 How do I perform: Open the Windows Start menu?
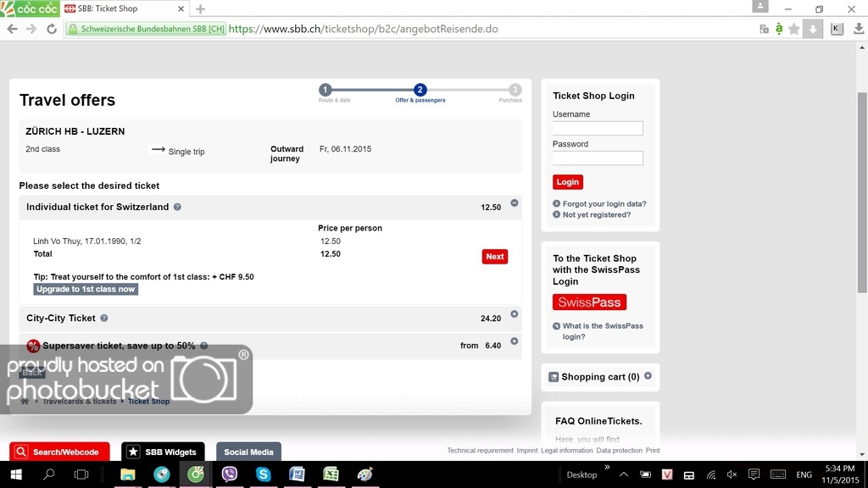pos(16,474)
